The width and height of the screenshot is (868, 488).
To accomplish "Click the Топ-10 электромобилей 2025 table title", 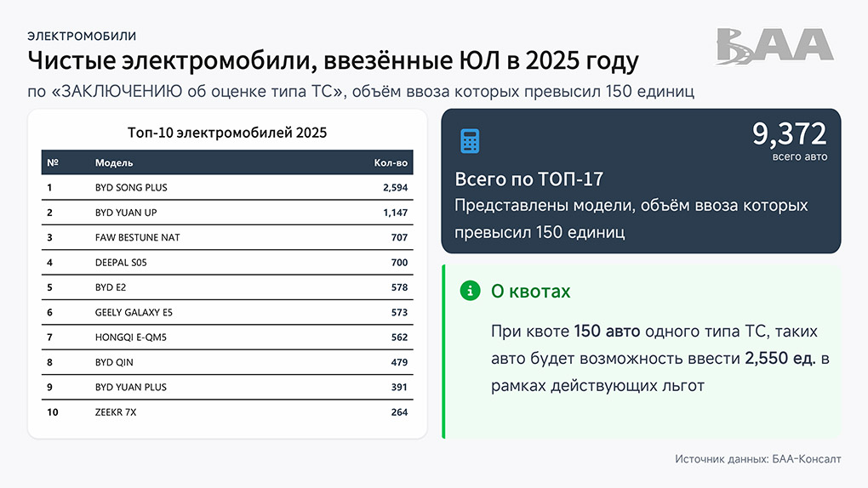I will coord(226,133).
